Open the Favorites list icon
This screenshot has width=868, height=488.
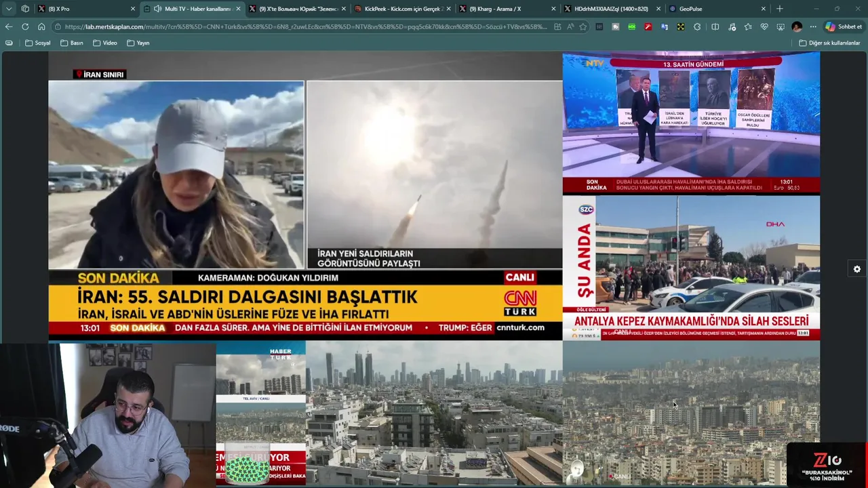(x=748, y=26)
